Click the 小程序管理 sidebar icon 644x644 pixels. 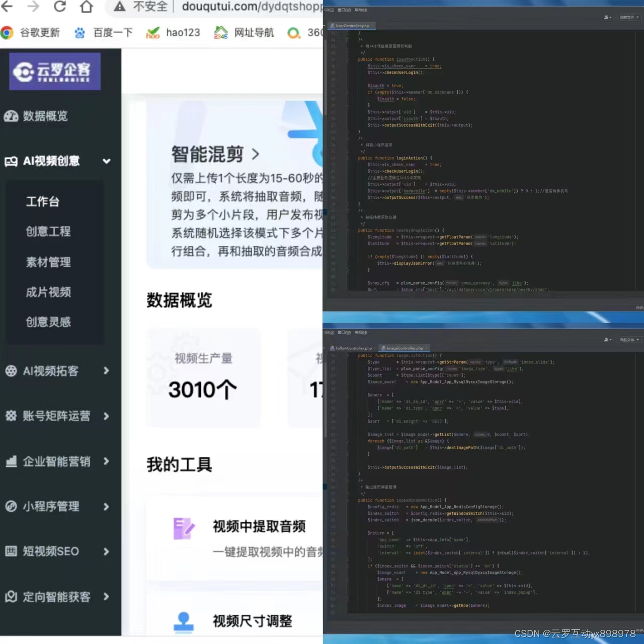(x=11, y=506)
